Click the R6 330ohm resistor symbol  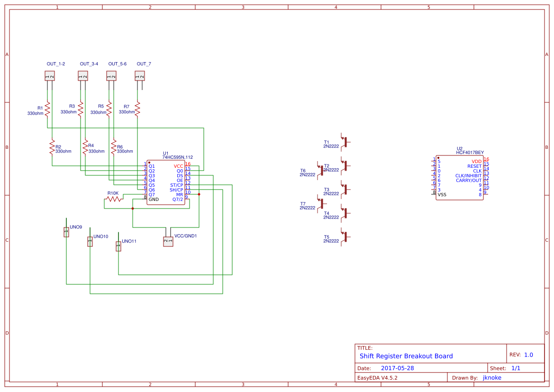tap(115, 148)
